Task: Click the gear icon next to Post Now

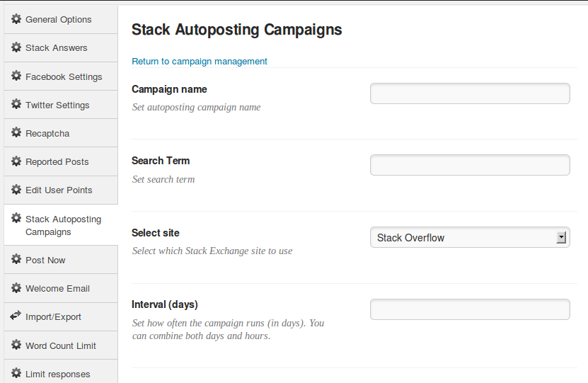Action: pyautogui.click(x=16, y=259)
